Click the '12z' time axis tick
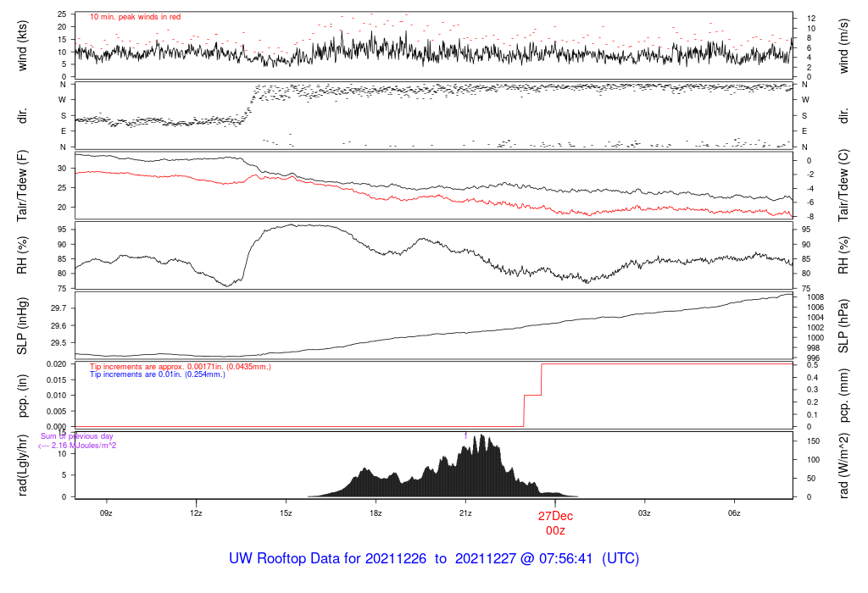The width and height of the screenshot is (868, 593). click(196, 513)
